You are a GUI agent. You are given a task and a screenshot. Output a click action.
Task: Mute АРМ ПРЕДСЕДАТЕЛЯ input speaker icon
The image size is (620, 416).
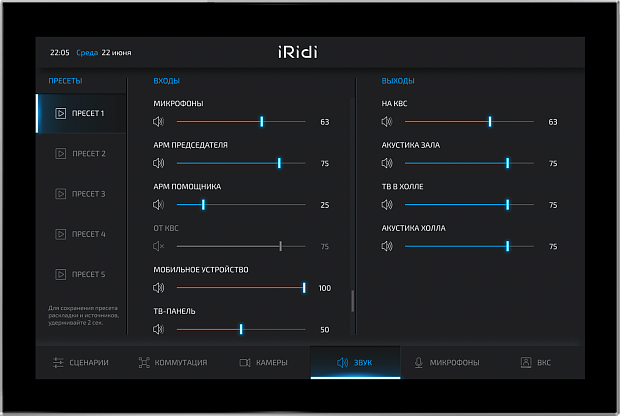[x=158, y=163]
